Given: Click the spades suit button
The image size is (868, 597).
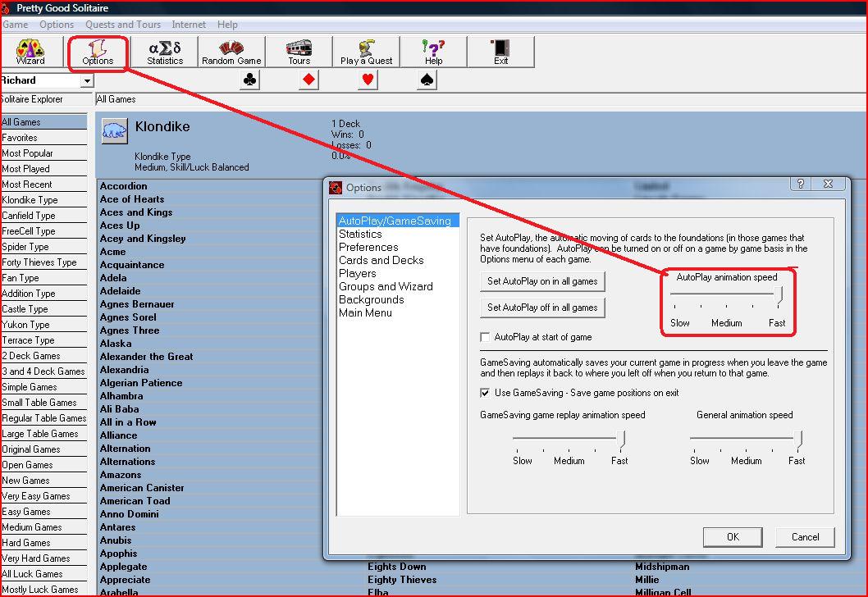Looking at the screenshot, I should [427, 80].
